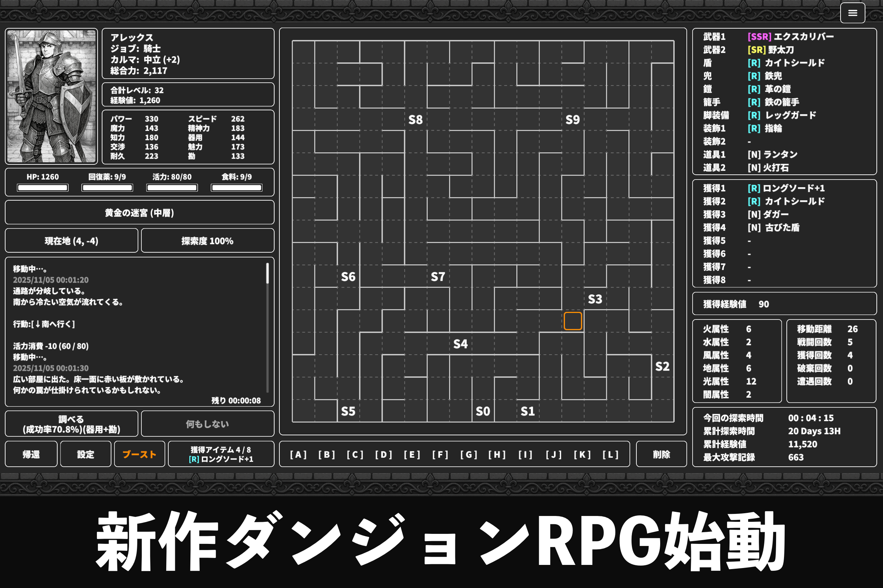Image resolution: width=883 pixels, height=588 pixels.
Task: Select map memo slot [A]
Action: 298,455
